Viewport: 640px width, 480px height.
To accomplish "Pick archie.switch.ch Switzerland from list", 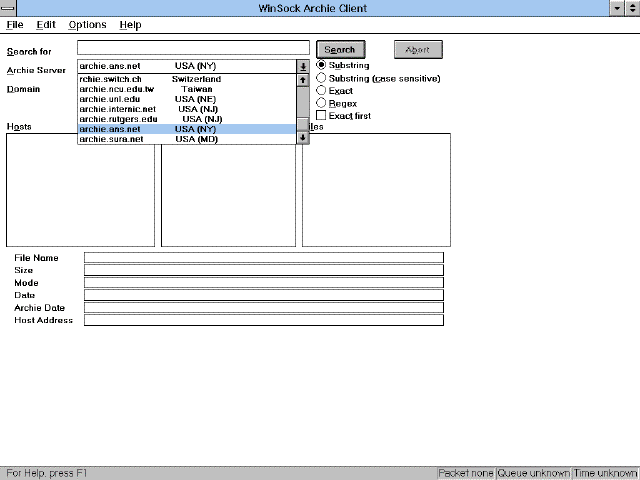I will (187, 79).
